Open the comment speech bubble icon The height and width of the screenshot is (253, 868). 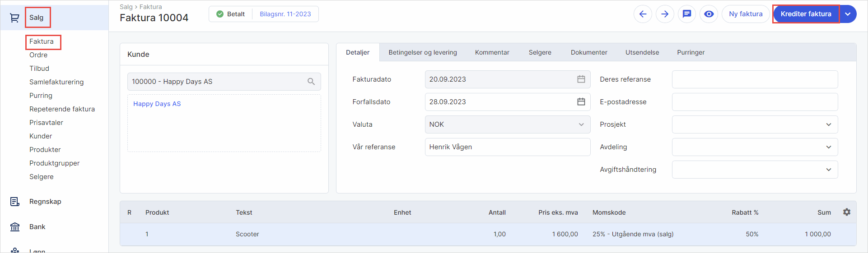tap(686, 14)
